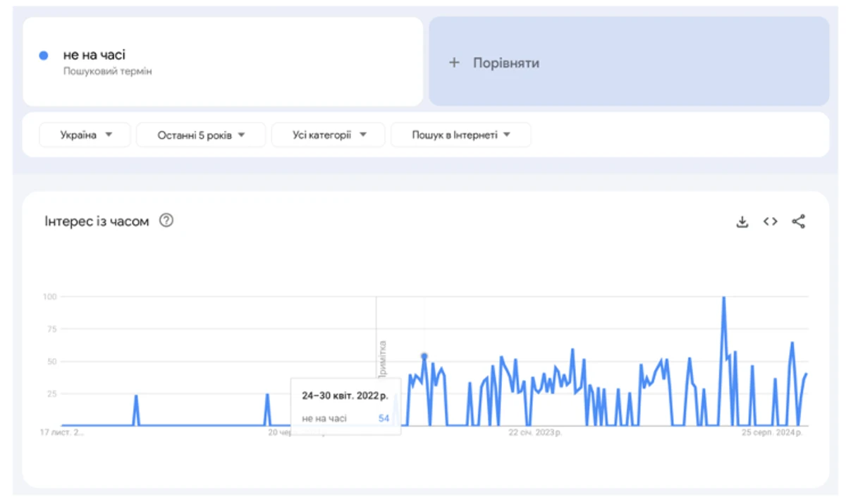
Task: Click the plus icon before Порівняти
Action: [x=454, y=63]
